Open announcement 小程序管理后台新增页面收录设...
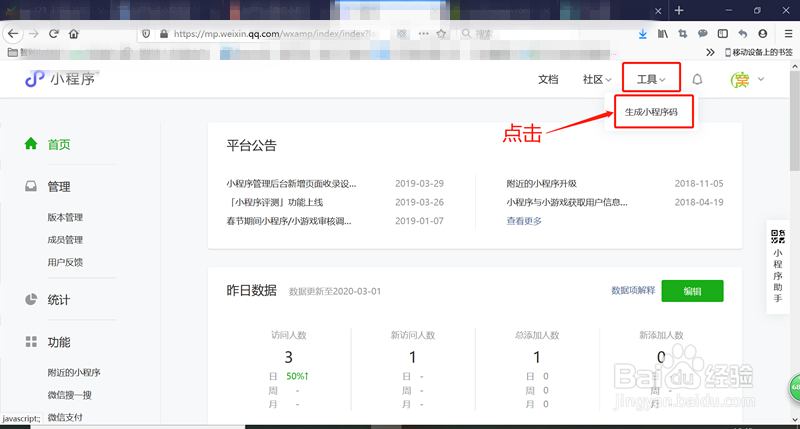 pos(291,184)
